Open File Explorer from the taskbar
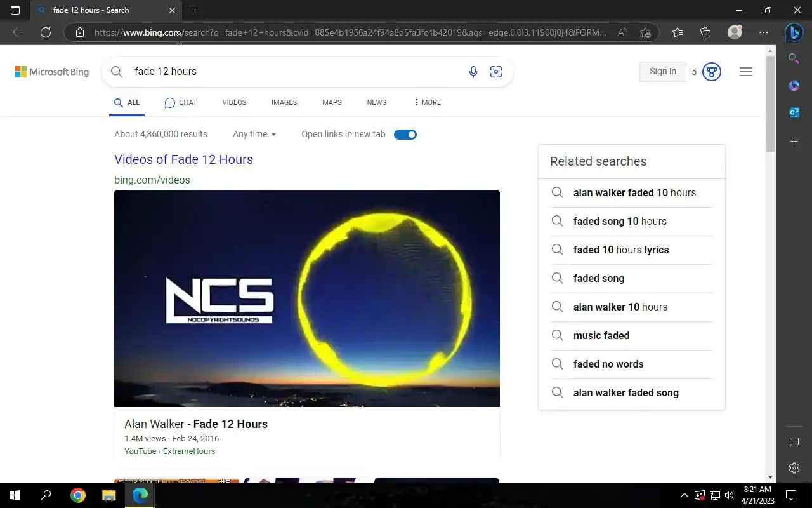The height and width of the screenshot is (508, 812). coord(109,495)
